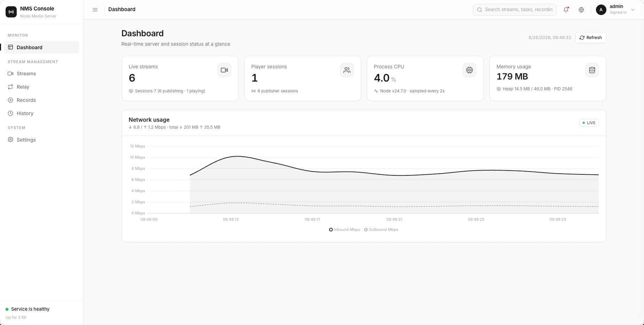The height and width of the screenshot is (325, 644).
Task: Click the Refresh button
Action: click(x=591, y=38)
